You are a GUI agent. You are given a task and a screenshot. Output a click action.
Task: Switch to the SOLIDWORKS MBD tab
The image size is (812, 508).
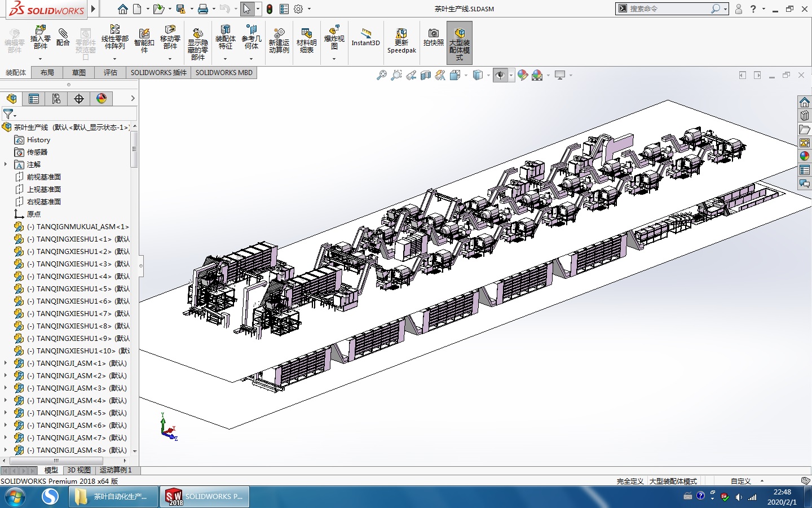(x=223, y=72)
